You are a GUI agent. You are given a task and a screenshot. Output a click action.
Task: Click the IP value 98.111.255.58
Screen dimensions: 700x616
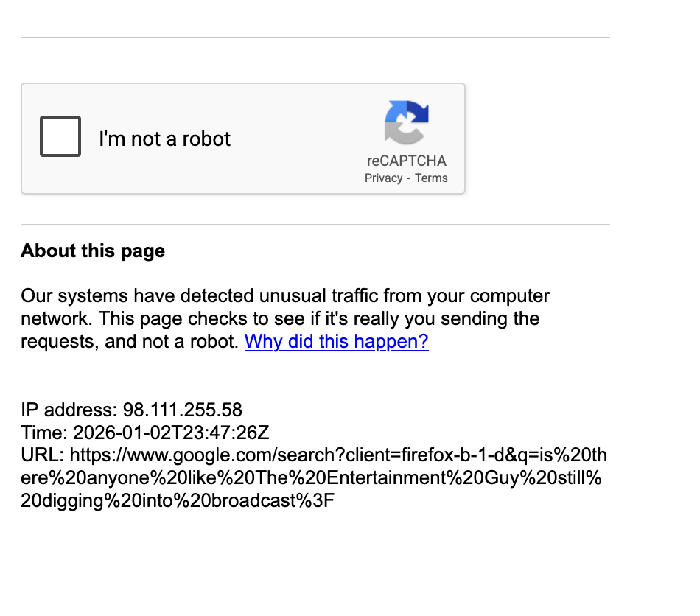182,410
